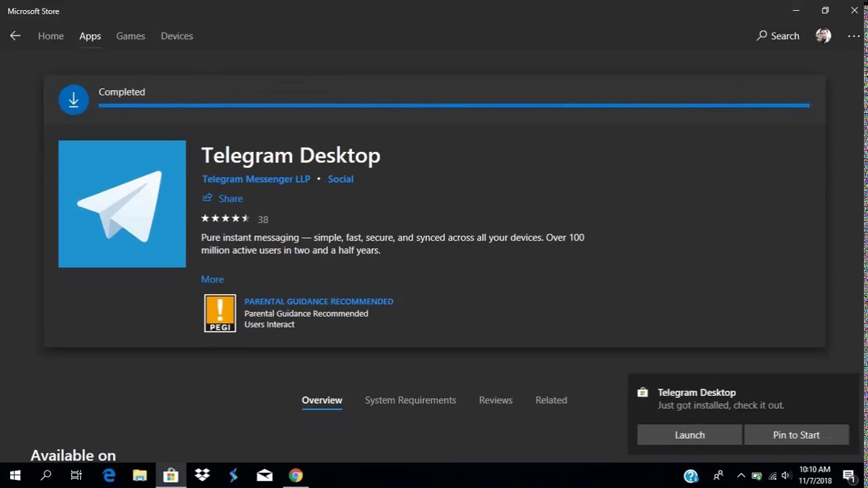Click the battery status tray icon
The width and height of the screenshot is (868, 488).
(757, 476)
